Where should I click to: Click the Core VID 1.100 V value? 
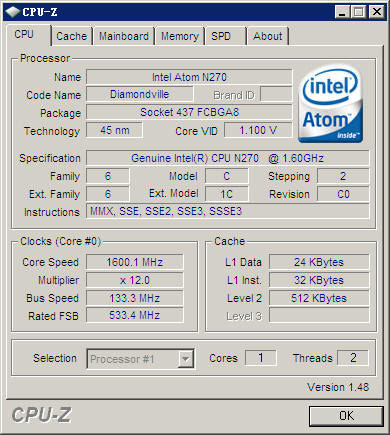258,130
